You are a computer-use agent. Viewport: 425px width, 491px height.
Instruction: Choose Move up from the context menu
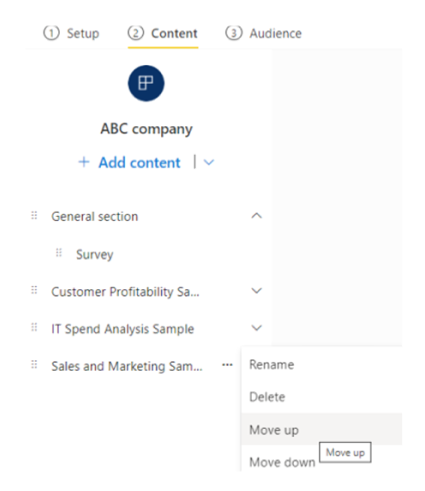[x=322, y=429]
